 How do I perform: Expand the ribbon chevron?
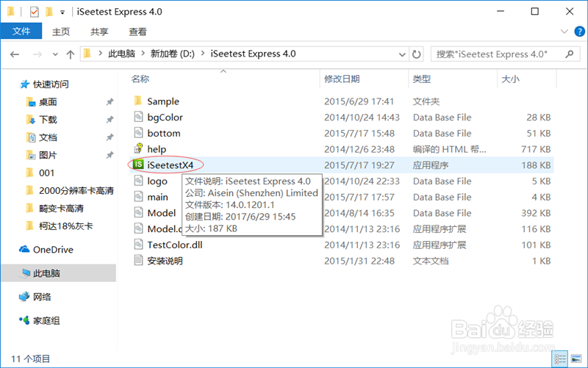coord(564,32)
